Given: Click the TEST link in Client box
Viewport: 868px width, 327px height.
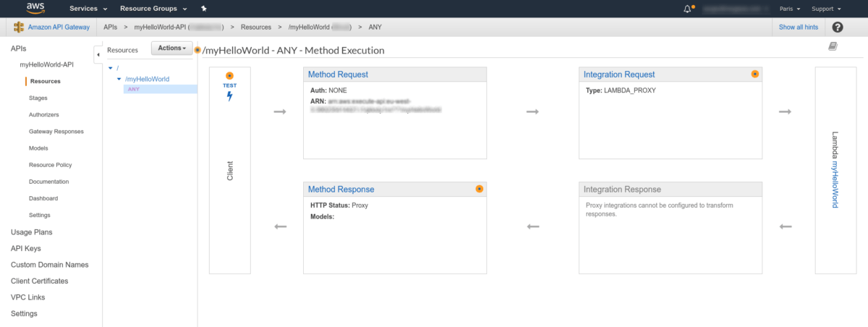Looking at the screenshot, I should [230, 85].
